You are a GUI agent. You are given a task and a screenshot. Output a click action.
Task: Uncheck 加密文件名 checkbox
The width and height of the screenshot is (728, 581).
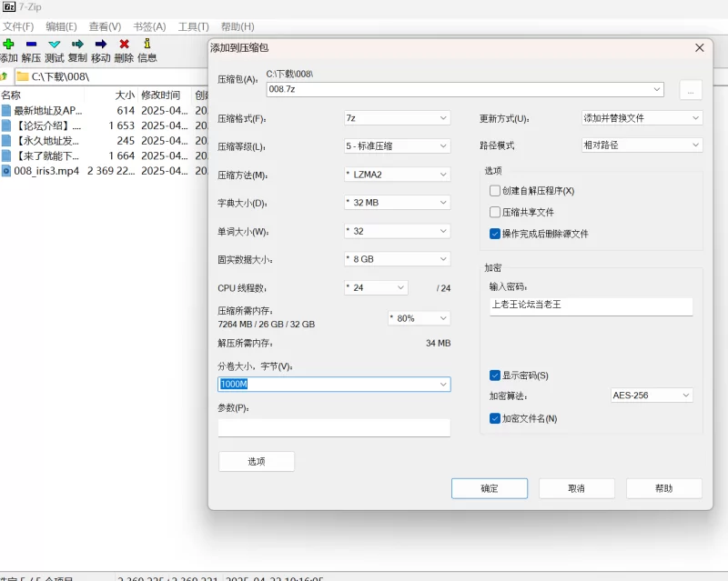495,418
